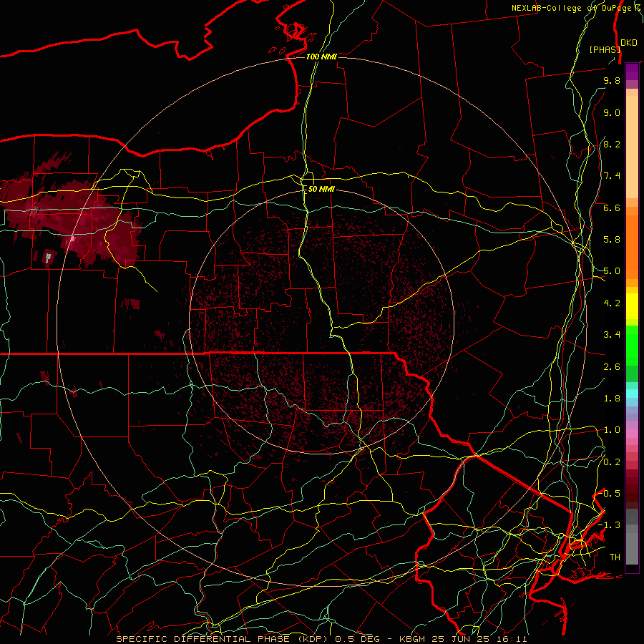
Task: Click the 4.2 value on the color scale
Action: [x=612, y=303]
